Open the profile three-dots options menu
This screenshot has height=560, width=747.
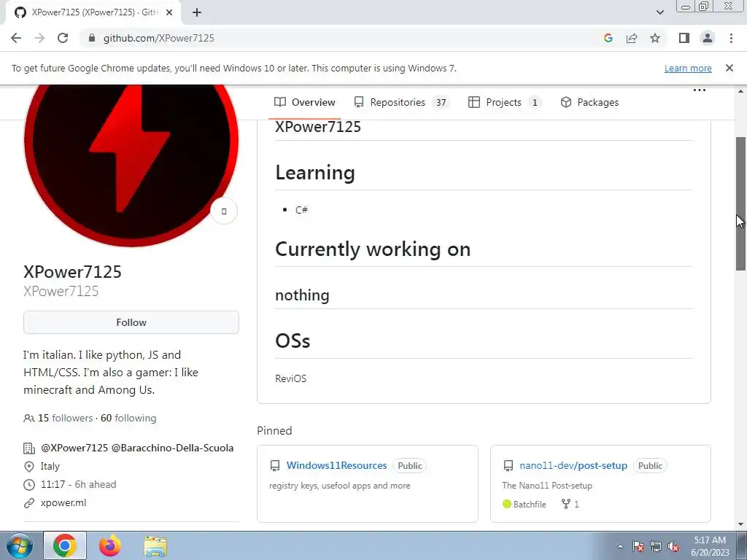pyautogui.click(x=699, y=90)
